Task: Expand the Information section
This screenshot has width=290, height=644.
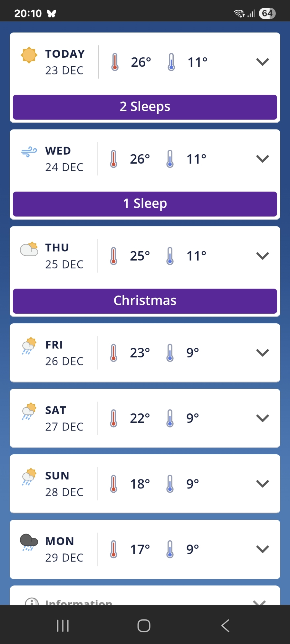Action: point(259,601)
